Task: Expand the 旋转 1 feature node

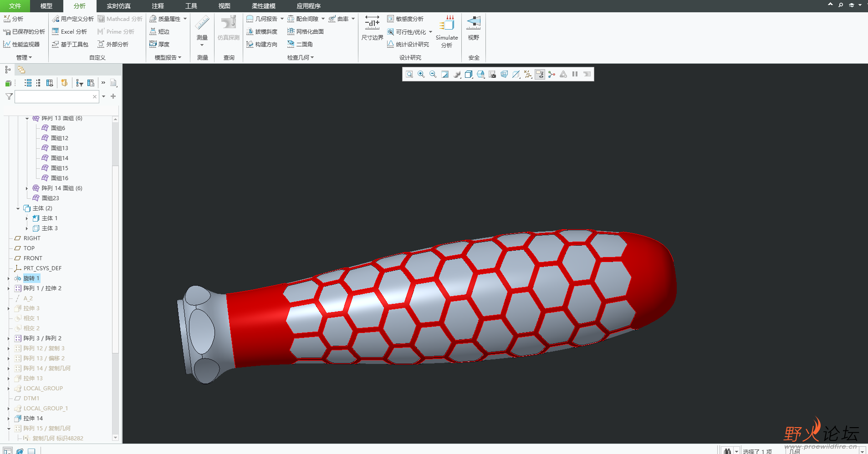Action: 9,278
